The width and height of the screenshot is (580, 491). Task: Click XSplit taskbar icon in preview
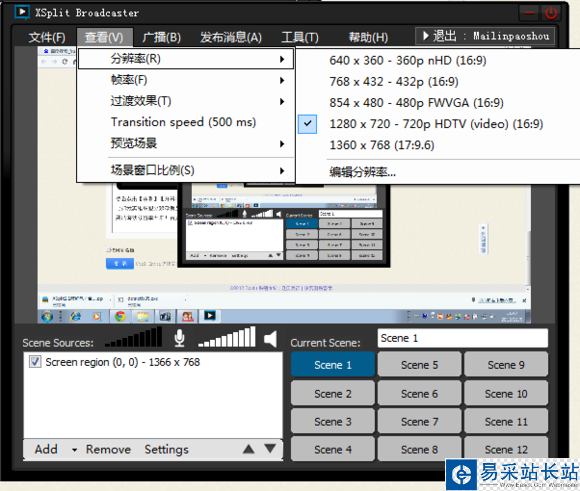[x=210, y=316]
